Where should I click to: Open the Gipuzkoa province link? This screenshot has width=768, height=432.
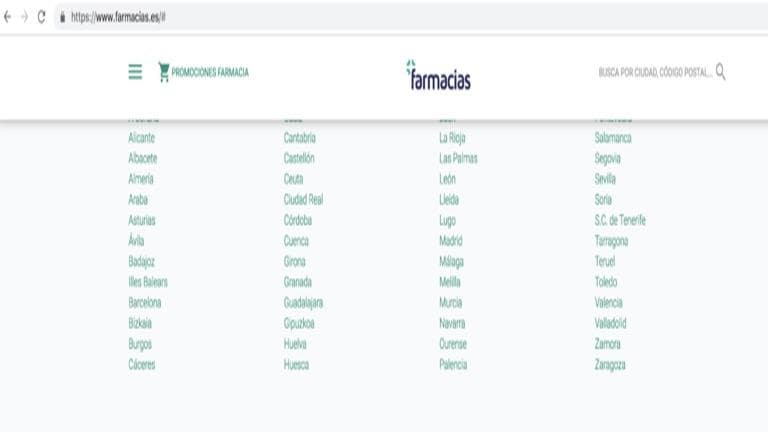299,323
